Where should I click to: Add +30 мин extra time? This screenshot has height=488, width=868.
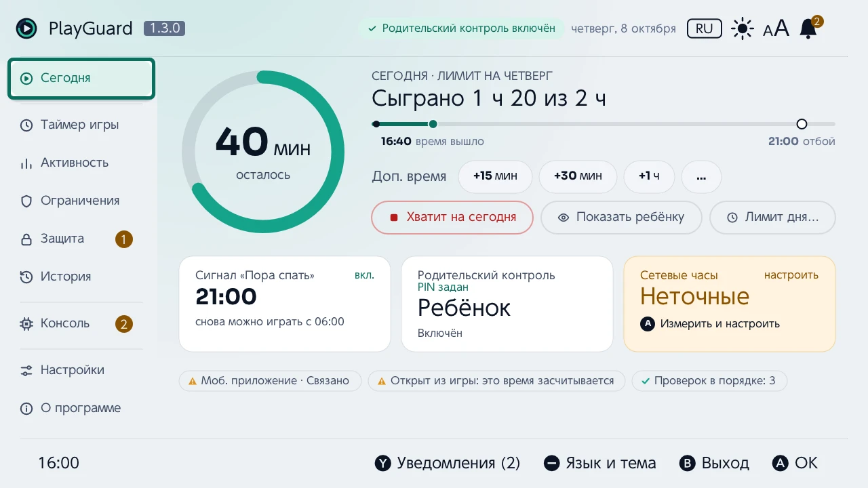click(x=578, y=176)
